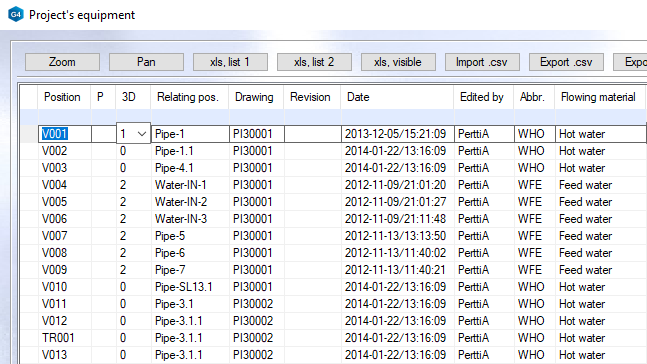
Task: Select the WFE abbreviation cell for V007
Action: tap(535, 236)
